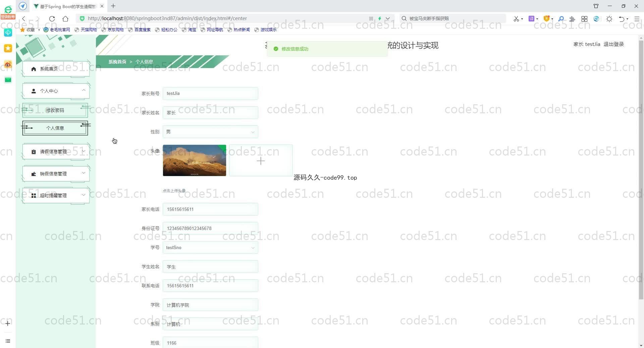Expand the 销假信息管理 menu

pos(56,174)
